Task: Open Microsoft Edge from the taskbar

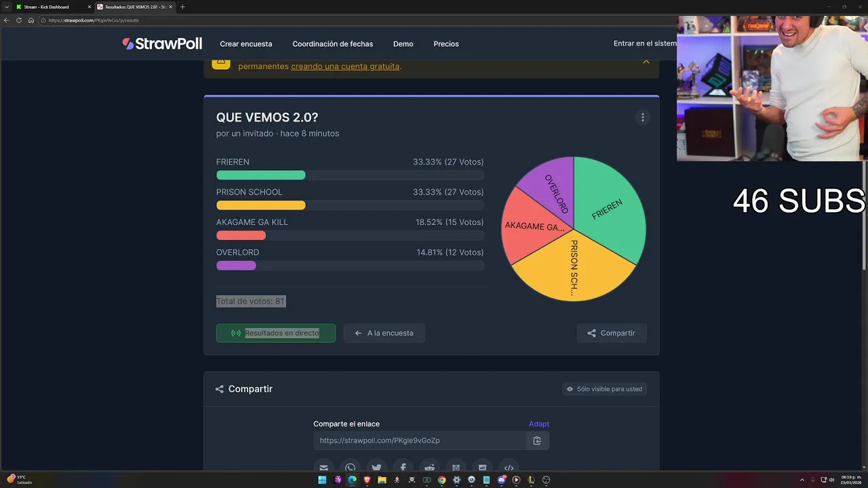Action: click(352, 480)
